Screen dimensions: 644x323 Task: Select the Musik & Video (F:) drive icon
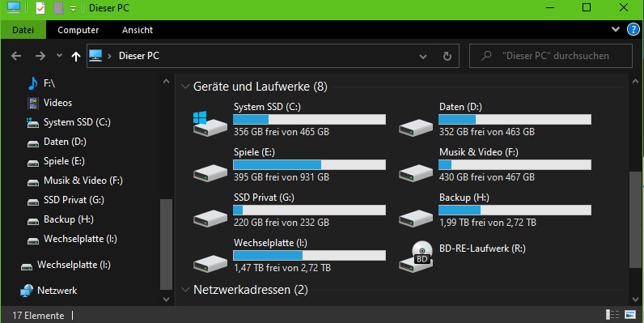coord(415,172)
